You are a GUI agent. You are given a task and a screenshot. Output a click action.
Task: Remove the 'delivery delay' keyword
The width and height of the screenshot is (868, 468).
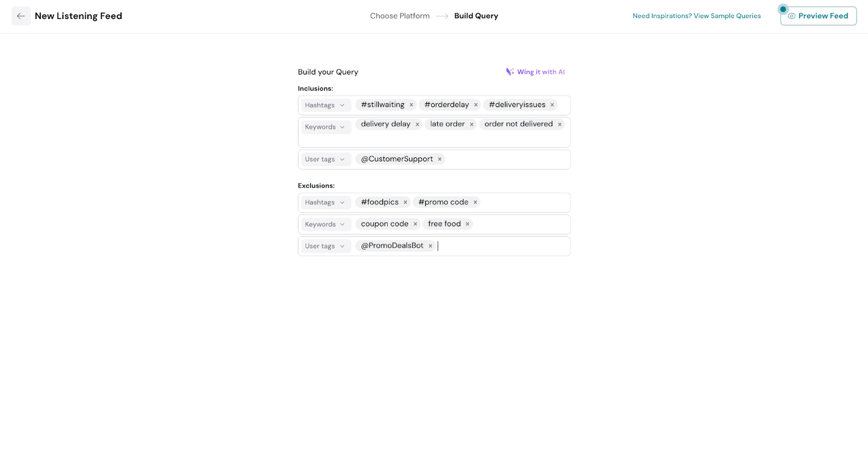pyautogui.click(x=417, y=124)
